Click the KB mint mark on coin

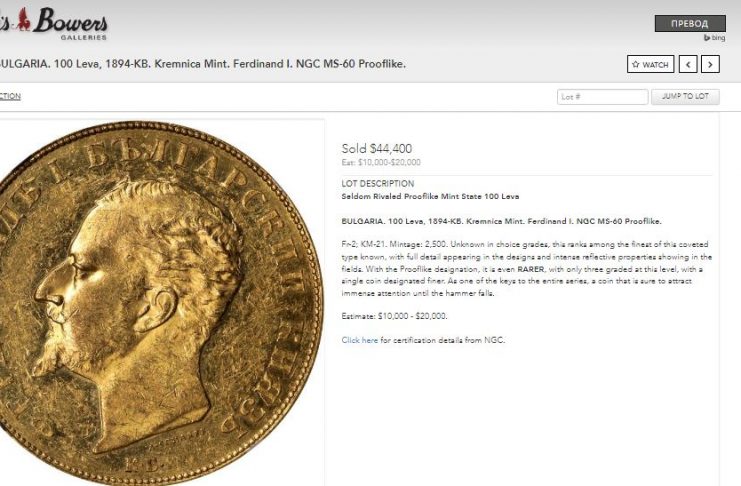click(142, 465)
